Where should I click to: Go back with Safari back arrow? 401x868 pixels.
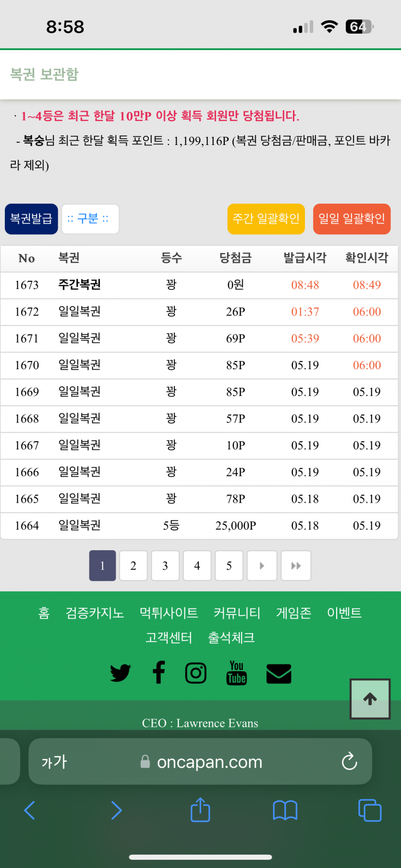pos(30,810)
